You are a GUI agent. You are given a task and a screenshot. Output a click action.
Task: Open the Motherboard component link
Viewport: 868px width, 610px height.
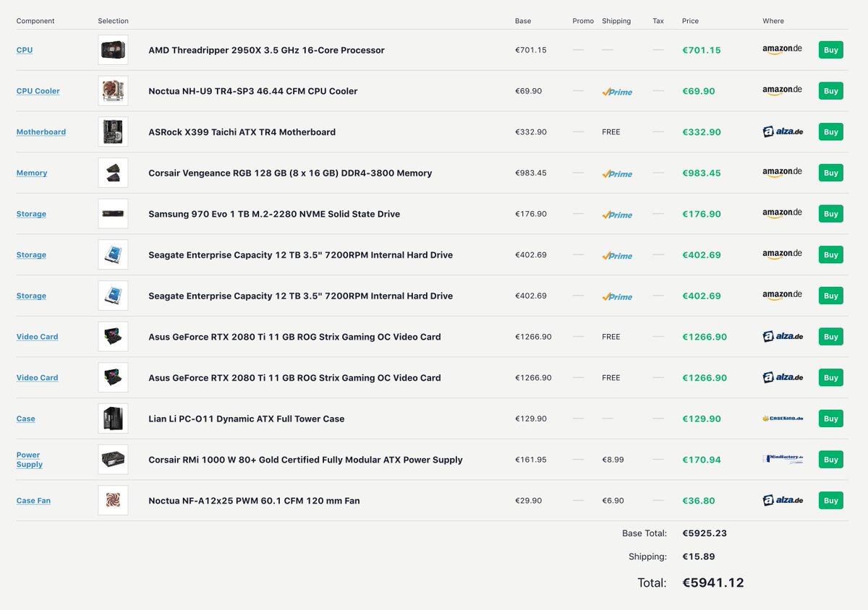(41, 132)
